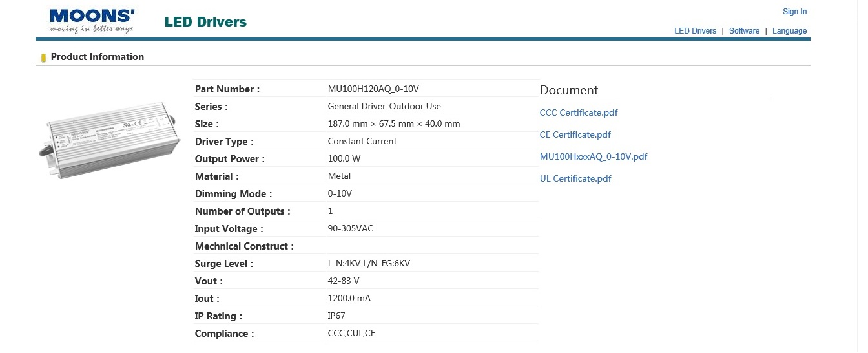Open the CE Certificate.pdf document

click(x=575, y=135)
